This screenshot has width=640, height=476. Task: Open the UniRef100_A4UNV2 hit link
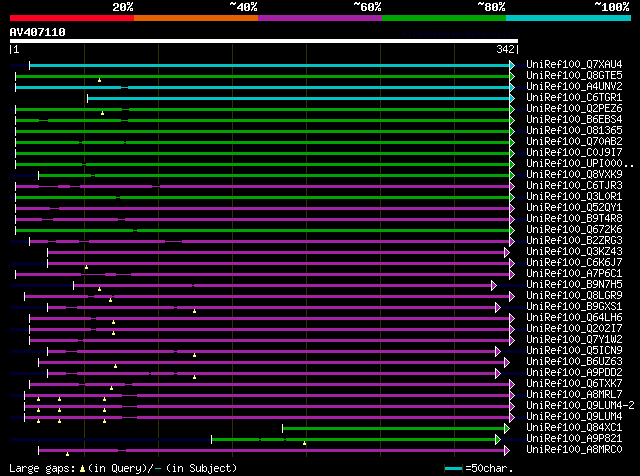pyautogui.click(x=574, y=87)
